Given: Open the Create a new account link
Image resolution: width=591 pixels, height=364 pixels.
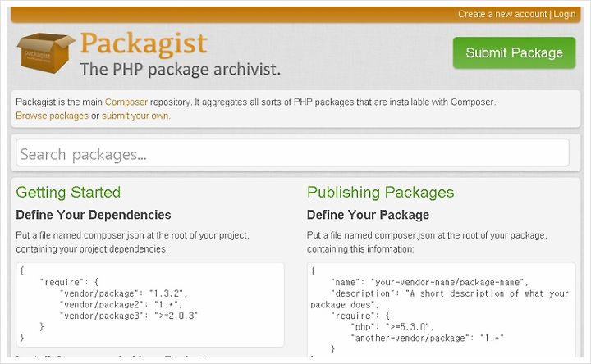Looking at the screenshot, I should pos(502,14).
